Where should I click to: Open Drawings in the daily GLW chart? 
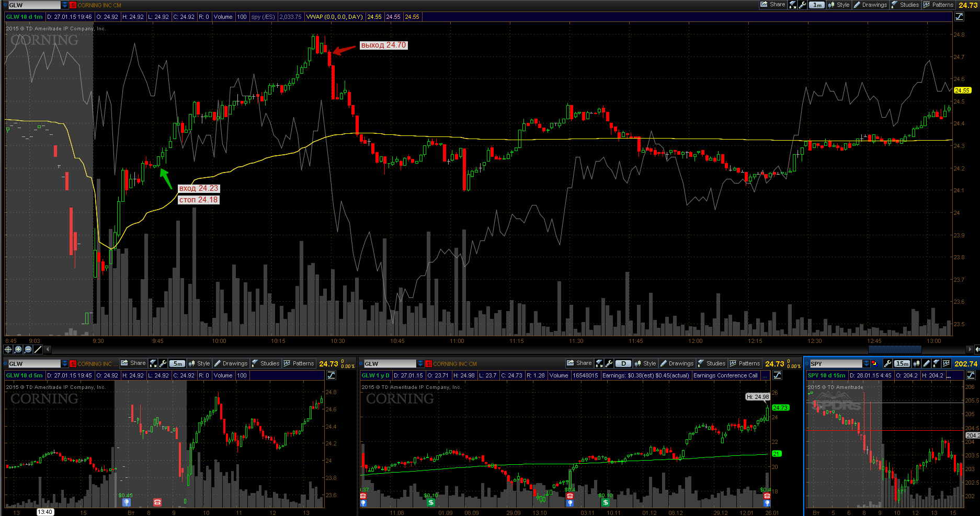677,363
